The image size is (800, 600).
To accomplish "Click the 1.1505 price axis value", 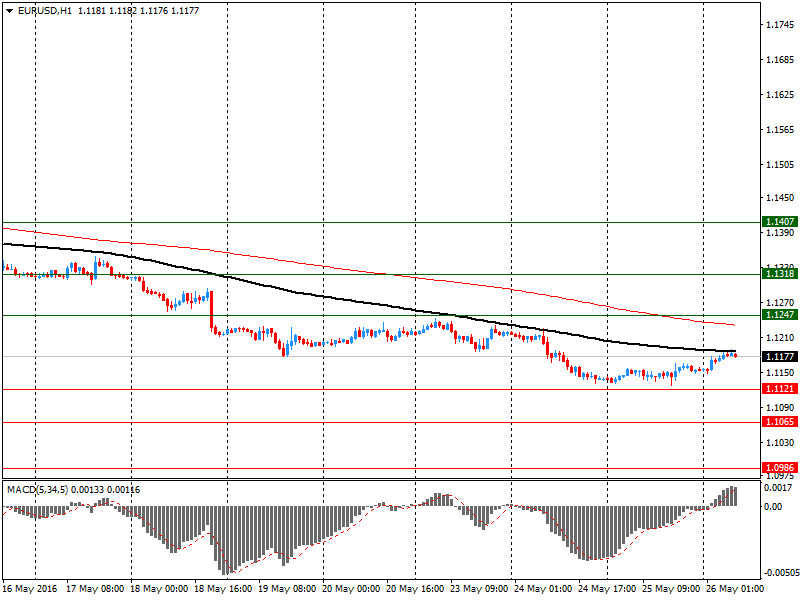I will click(x=780, y=164).
